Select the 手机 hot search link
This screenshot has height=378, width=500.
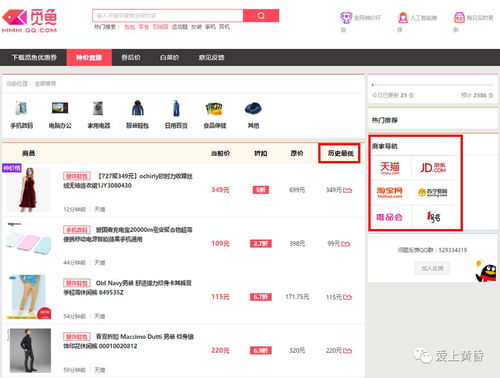click(210, 27)
